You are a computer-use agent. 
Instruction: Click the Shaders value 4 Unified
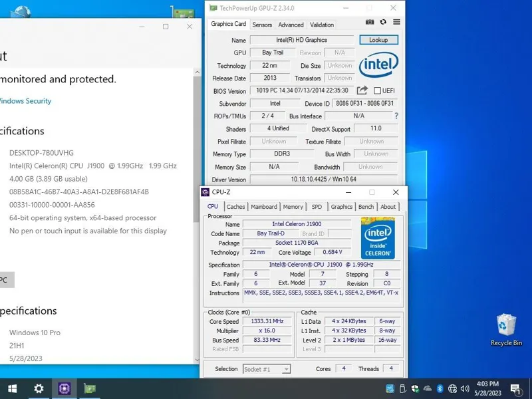coord(278,128)
